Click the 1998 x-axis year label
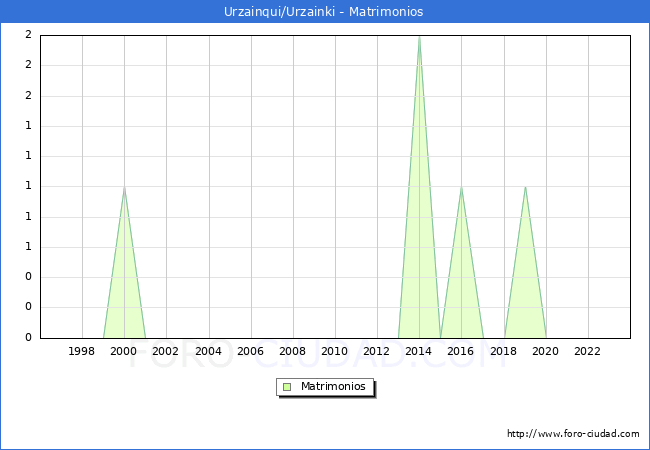Screen dimensions: 650x450 coord(82,351)
